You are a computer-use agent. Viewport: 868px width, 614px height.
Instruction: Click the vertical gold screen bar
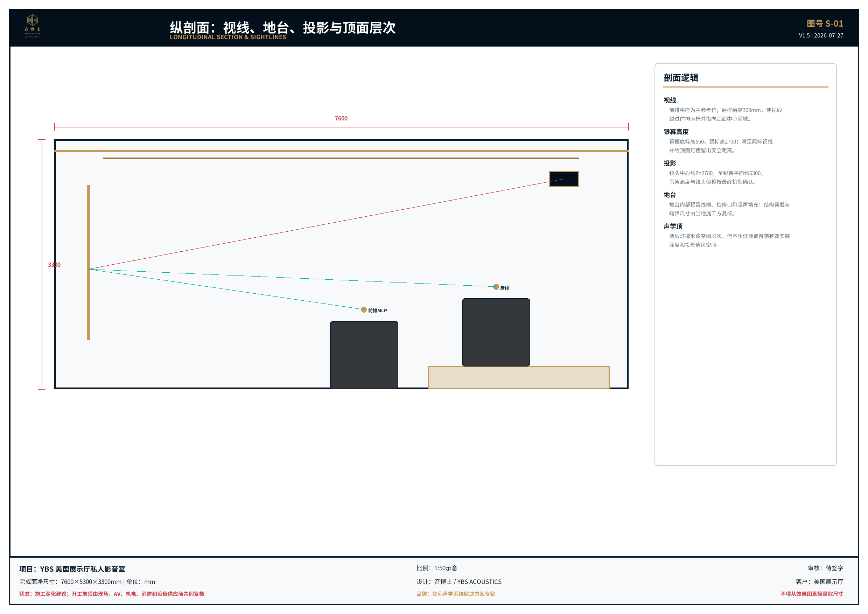tap(88, 262)
